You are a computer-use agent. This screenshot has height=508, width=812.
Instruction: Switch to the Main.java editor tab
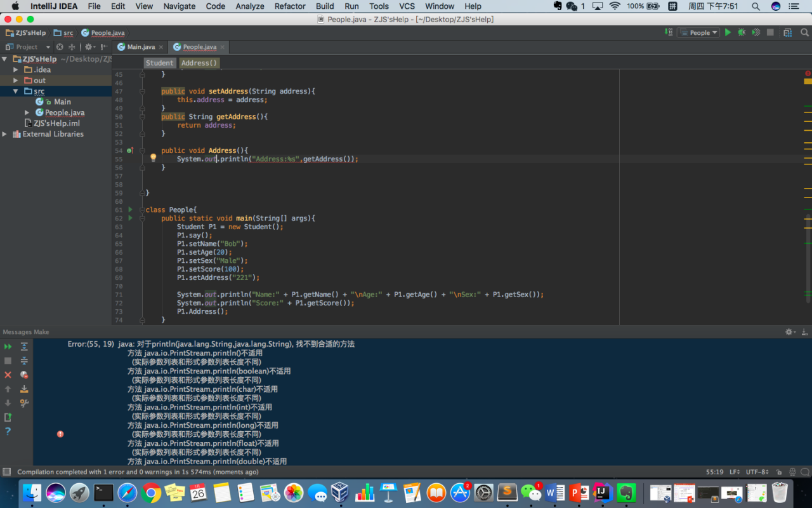pyautogui.click(x=140, y=47)
